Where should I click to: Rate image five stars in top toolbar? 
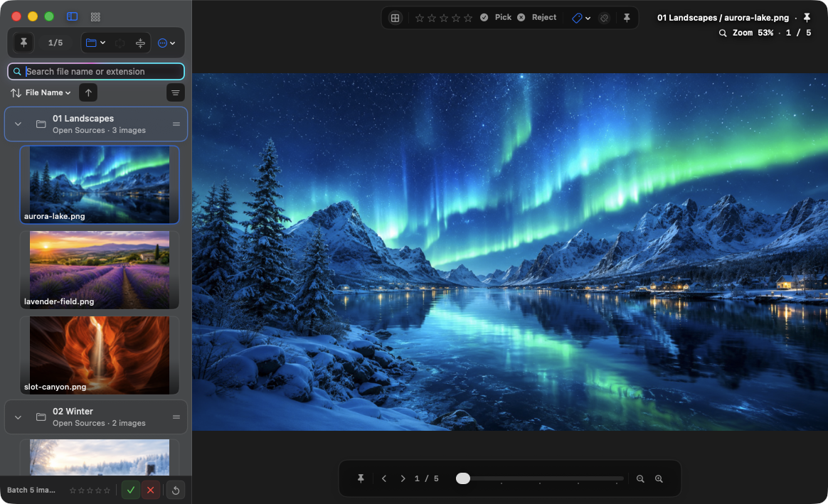(x=468, y=18)
